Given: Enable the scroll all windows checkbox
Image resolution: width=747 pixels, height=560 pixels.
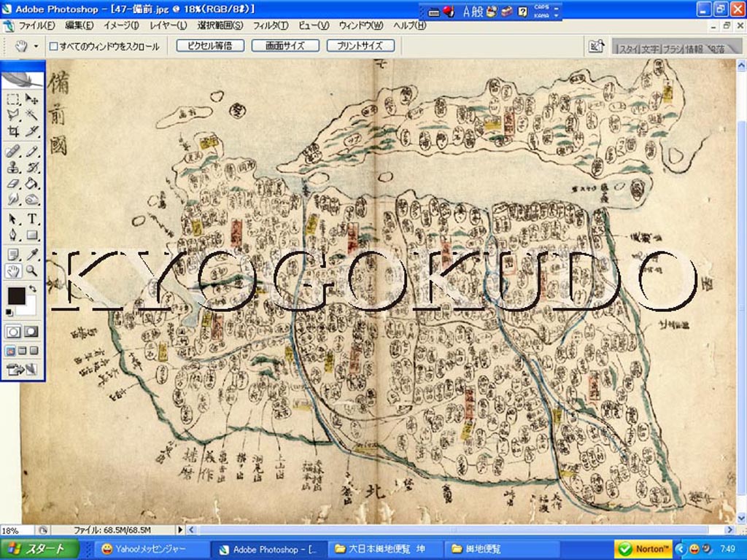Looking at the screenshot, I should [53, 46].
